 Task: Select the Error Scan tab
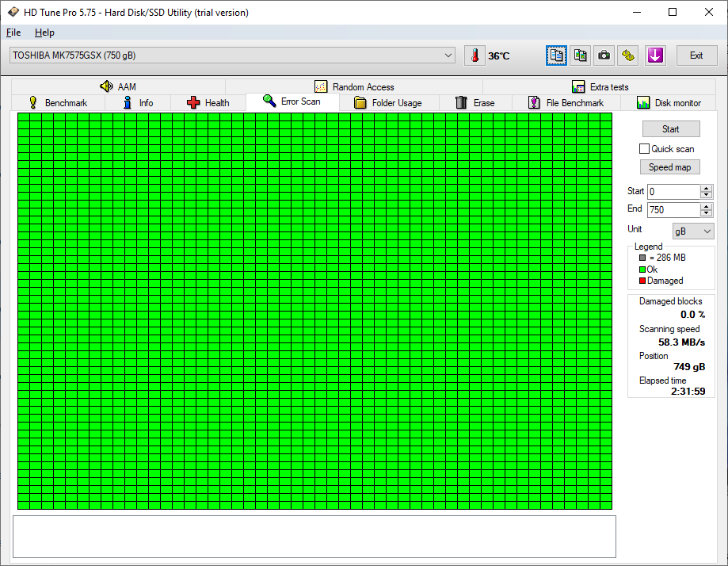292,101
